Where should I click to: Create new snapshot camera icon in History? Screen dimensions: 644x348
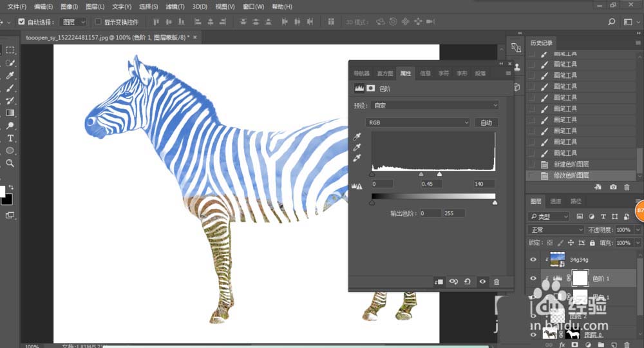(x=613, y=187)
